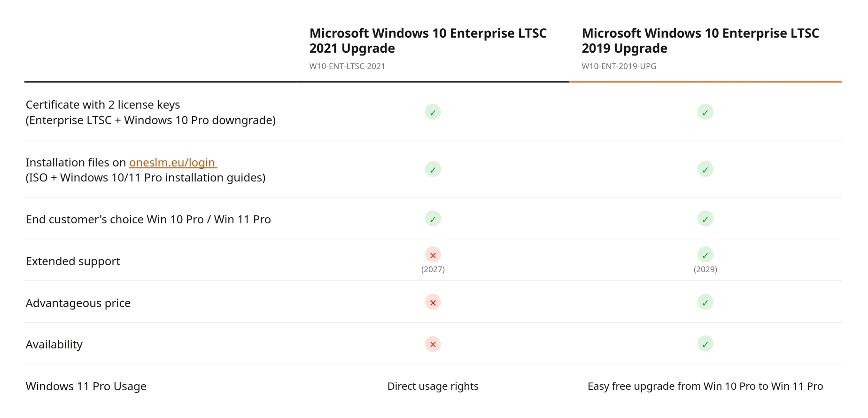Click LTSC 2021 installation files checkmark
The image size is (868, 418).
click(433, 169)
